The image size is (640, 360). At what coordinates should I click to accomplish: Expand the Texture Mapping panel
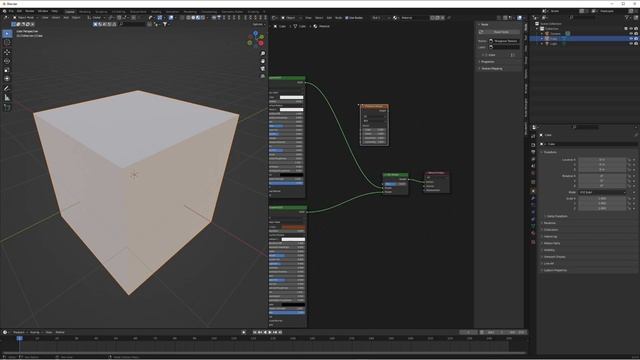click(x=491, y=69)
